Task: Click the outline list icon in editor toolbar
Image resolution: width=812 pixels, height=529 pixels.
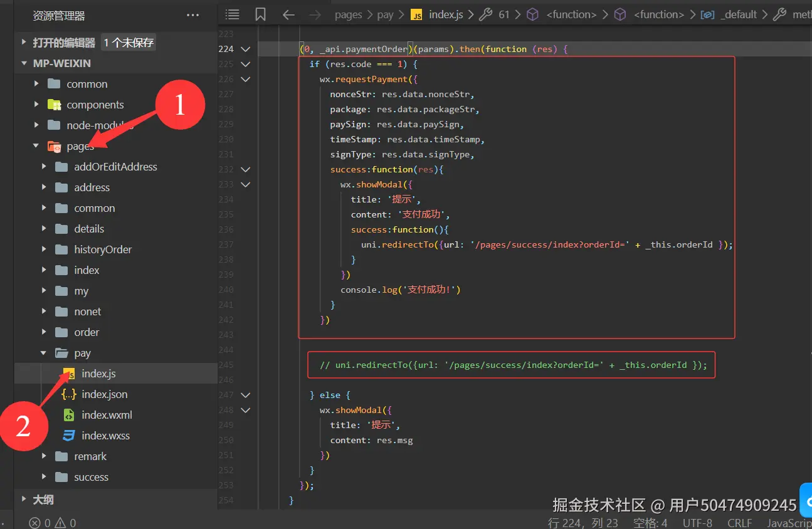Action: point(233,14)
